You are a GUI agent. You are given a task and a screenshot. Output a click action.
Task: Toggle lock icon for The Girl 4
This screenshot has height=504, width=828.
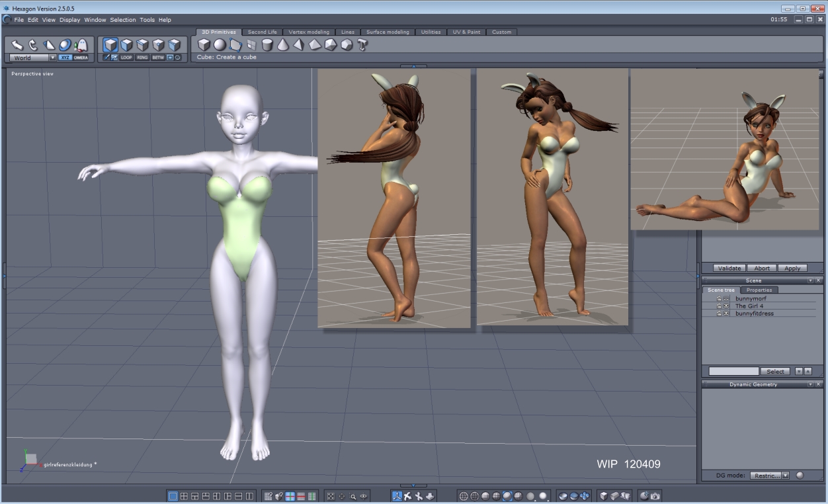tap(719, 306)
